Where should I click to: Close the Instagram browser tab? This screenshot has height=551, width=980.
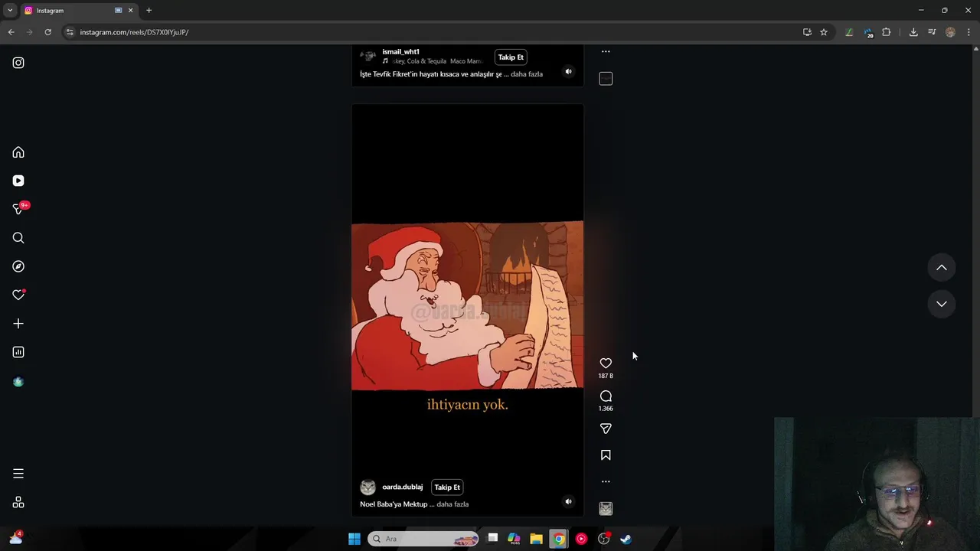pyautogui.click(x=130, y=11)
